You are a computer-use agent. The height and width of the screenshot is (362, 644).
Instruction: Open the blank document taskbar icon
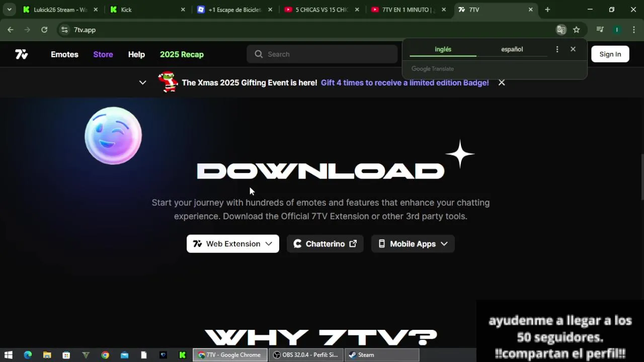pyautogui.click(x=143, y=355)
